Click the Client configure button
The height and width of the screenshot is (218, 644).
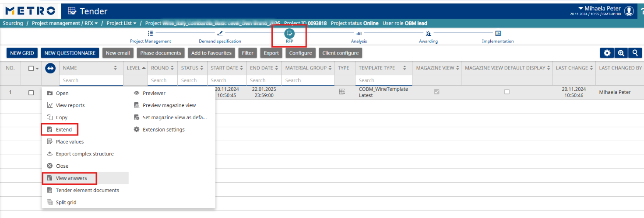[341, 53]
